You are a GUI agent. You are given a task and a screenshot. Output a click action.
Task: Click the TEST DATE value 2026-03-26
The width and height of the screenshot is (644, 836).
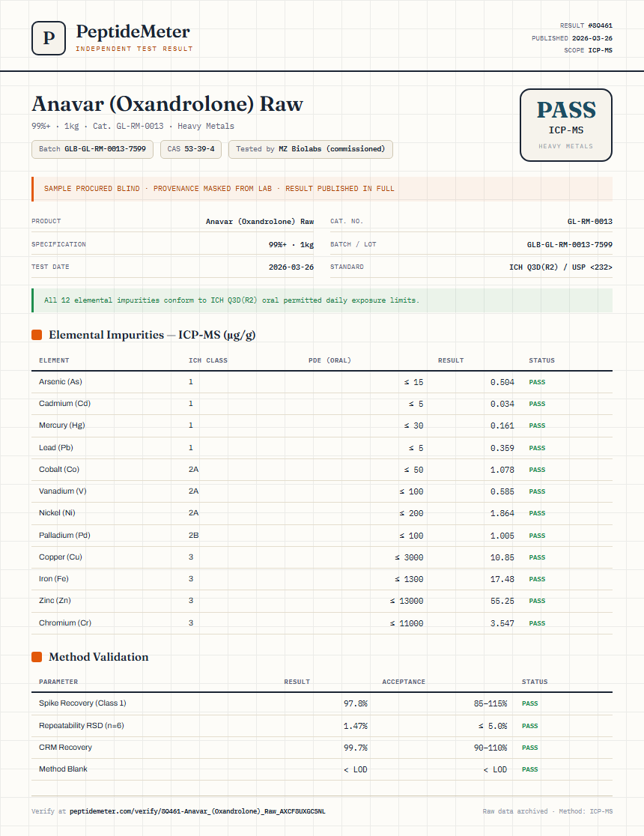291,267
